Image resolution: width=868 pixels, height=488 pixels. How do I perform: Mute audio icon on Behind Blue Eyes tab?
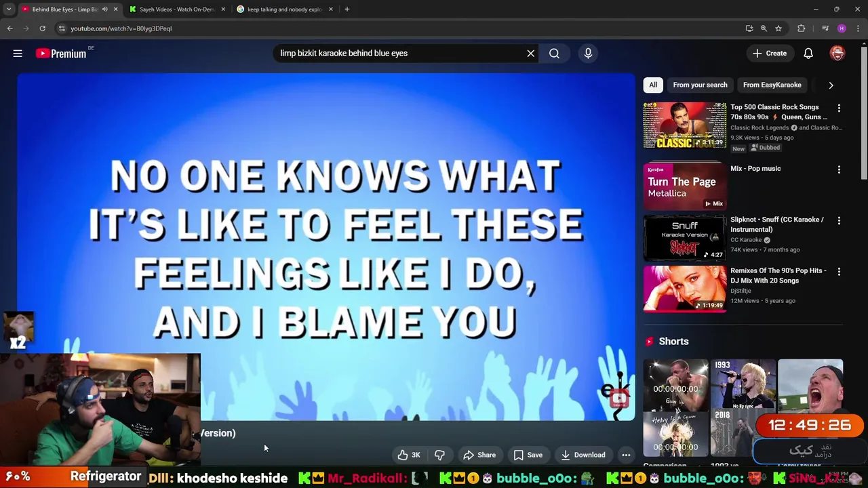[104, 9]
